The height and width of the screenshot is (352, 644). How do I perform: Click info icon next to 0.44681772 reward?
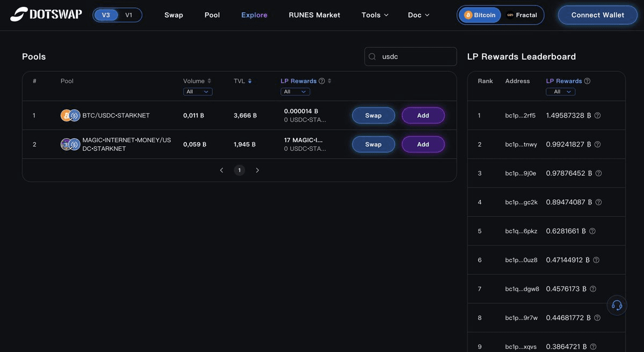tap(598, 318)
